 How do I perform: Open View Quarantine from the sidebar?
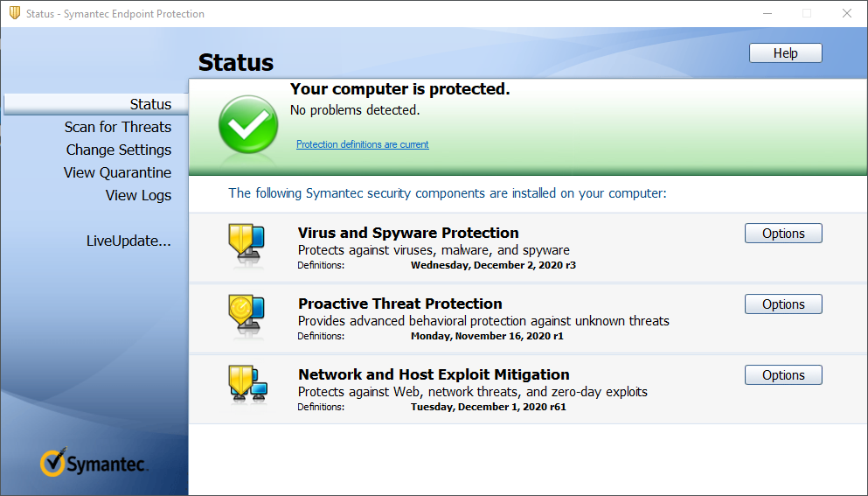point(117,172)
